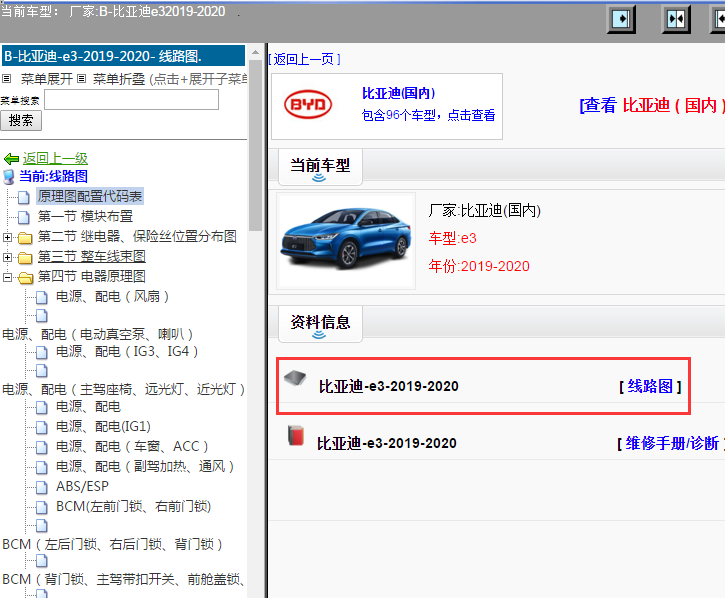
Task: Click the 查看 比亚迪（国内）header link
Action: pyautogui.click(x=652, y=105)
